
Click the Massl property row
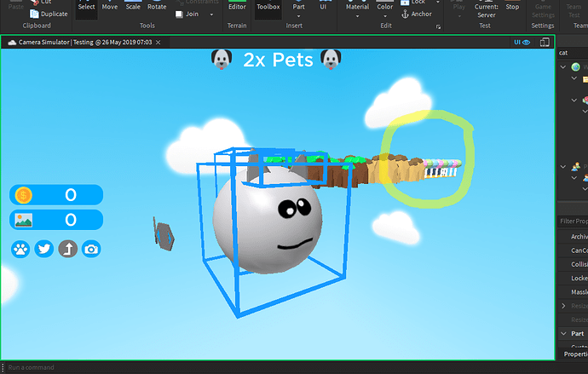click(573, 292)
